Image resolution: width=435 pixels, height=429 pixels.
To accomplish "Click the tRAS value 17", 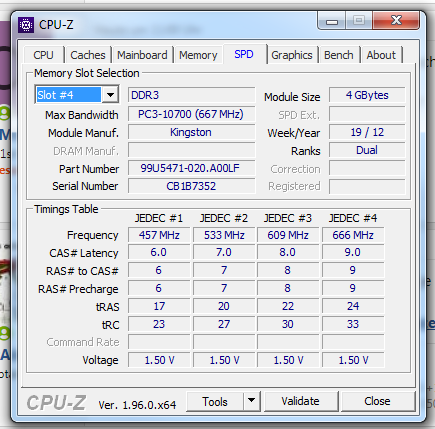I will (159, 306).
